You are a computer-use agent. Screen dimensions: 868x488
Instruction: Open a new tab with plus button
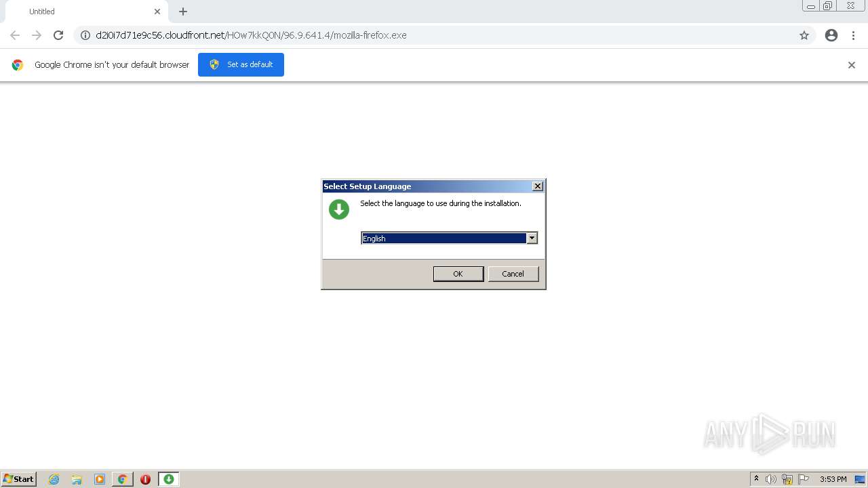tap(183, 12)
